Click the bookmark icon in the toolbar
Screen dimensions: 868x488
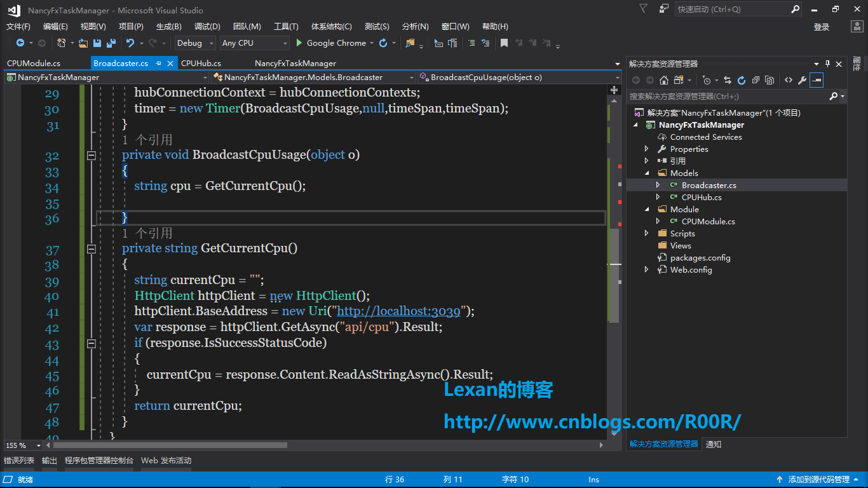(x=504, y=43)
